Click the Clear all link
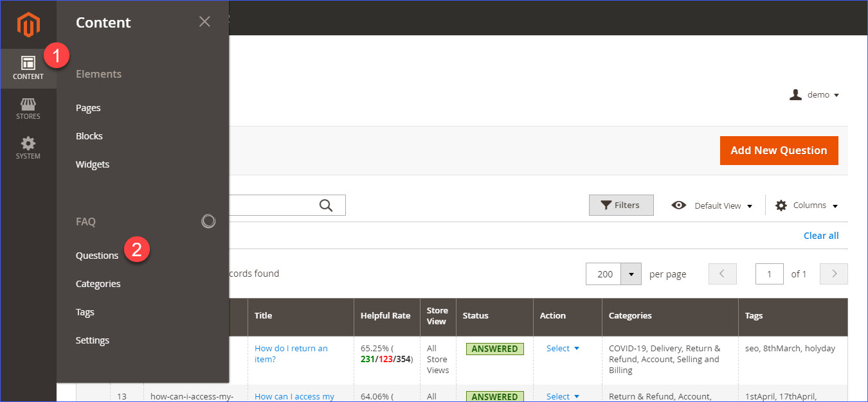The height and width of the screenshot is (402, 868). click(821, 235)
